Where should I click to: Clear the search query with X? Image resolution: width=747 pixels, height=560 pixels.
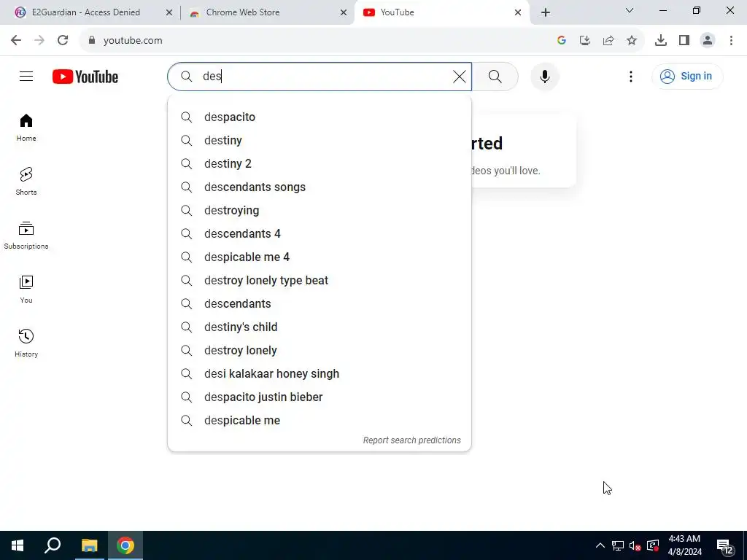[x=460, y=77]
